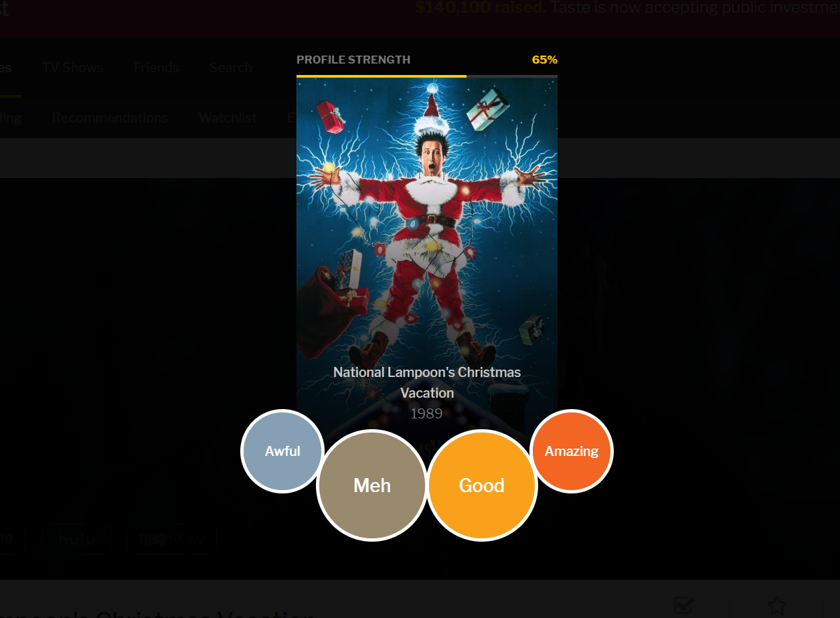The height and width of the screenshot is (618, 840).
Task: Click the $140,100 raised investment banner
Action: click(x=627, y=8)
